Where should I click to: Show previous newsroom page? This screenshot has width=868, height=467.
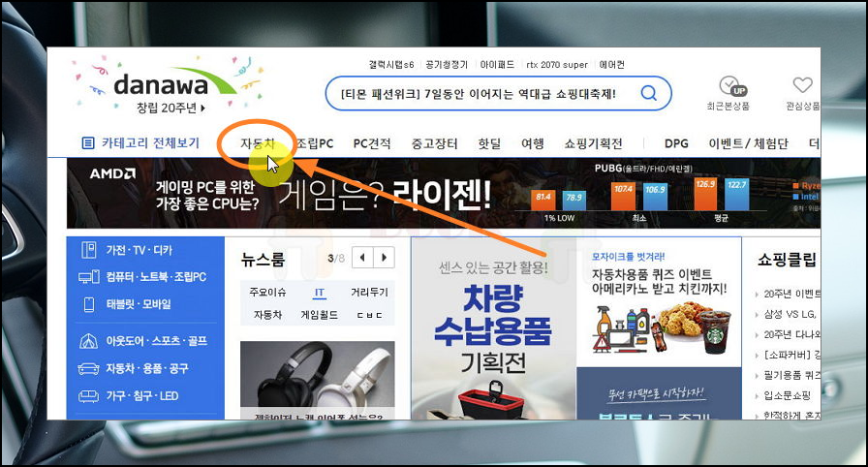[362, 258]
